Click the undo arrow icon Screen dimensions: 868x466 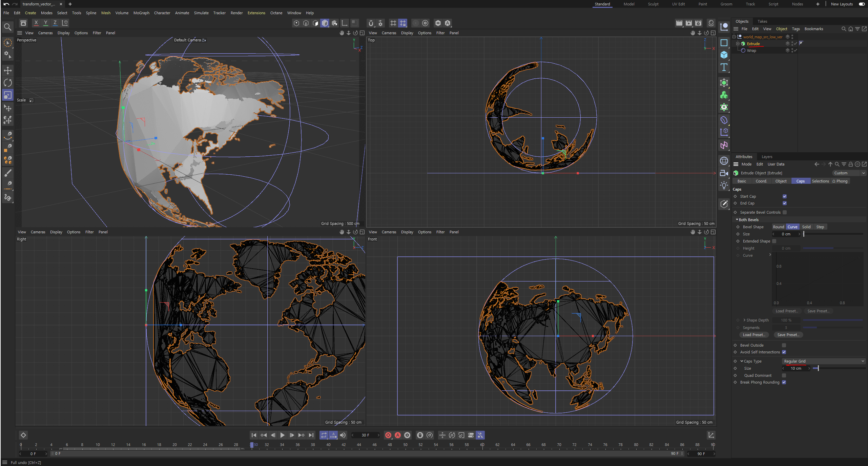(6, 4)
